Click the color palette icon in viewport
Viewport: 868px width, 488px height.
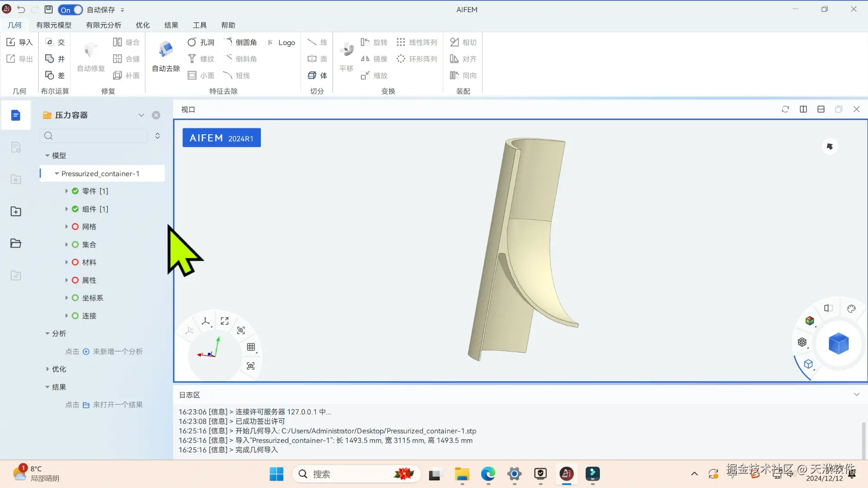pos(851,309)
